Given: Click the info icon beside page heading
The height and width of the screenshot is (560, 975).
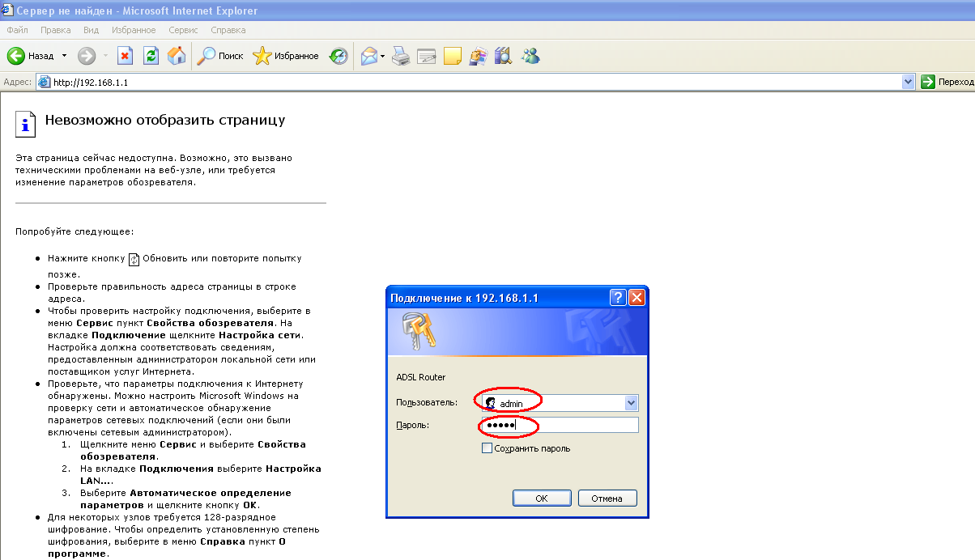Looking at the screenshot, I should [26, 124].
